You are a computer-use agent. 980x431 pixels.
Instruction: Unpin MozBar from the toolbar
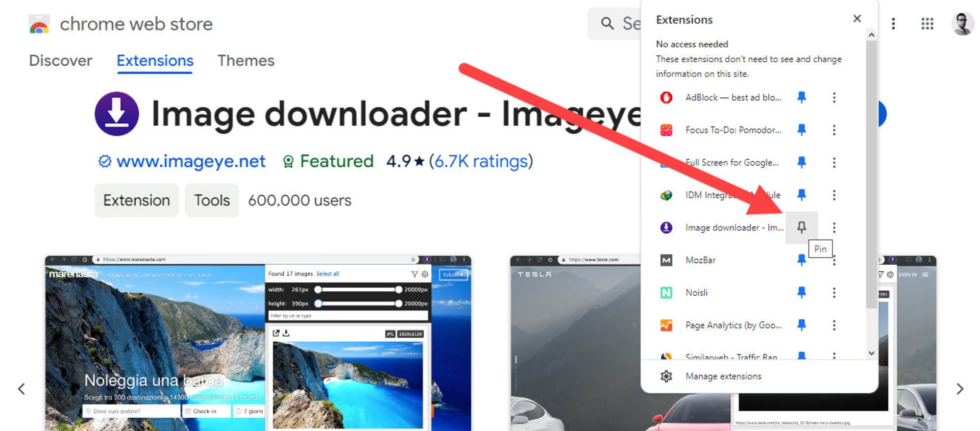(801, 260)
